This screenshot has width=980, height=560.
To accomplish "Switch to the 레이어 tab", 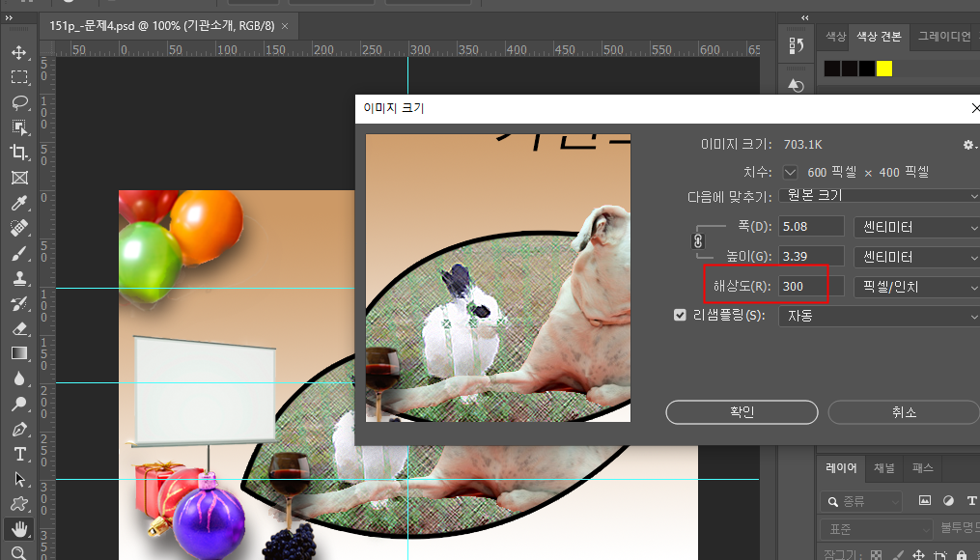I will 841,468.
